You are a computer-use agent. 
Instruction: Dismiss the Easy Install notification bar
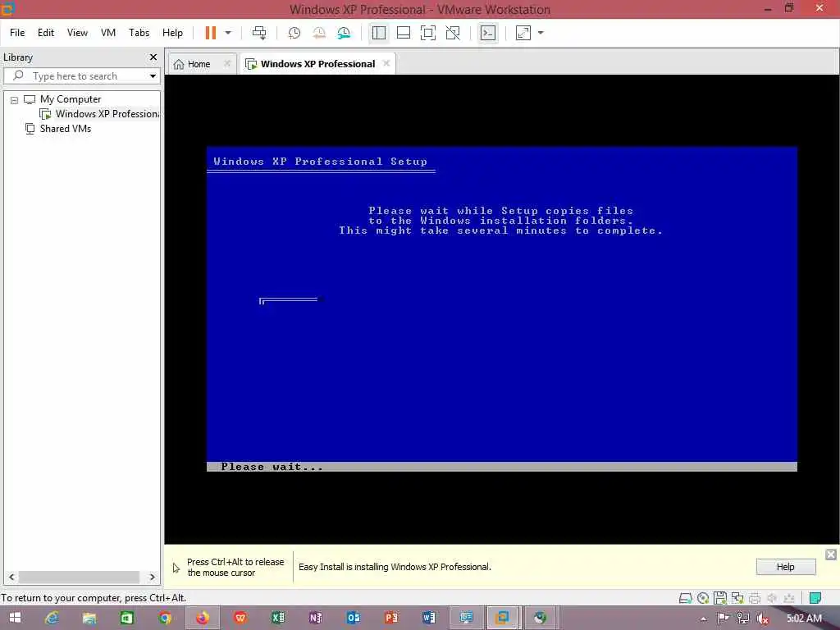coord(831,555)
